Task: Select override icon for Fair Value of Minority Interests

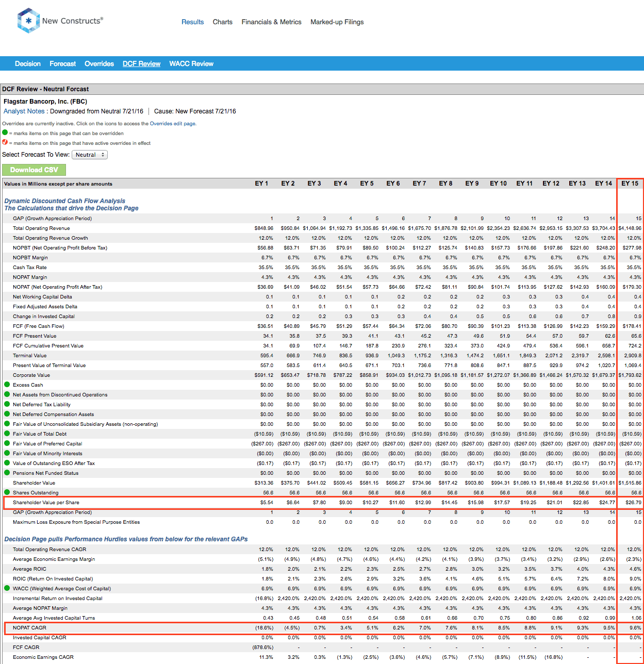Action: [x=7, y=453]
